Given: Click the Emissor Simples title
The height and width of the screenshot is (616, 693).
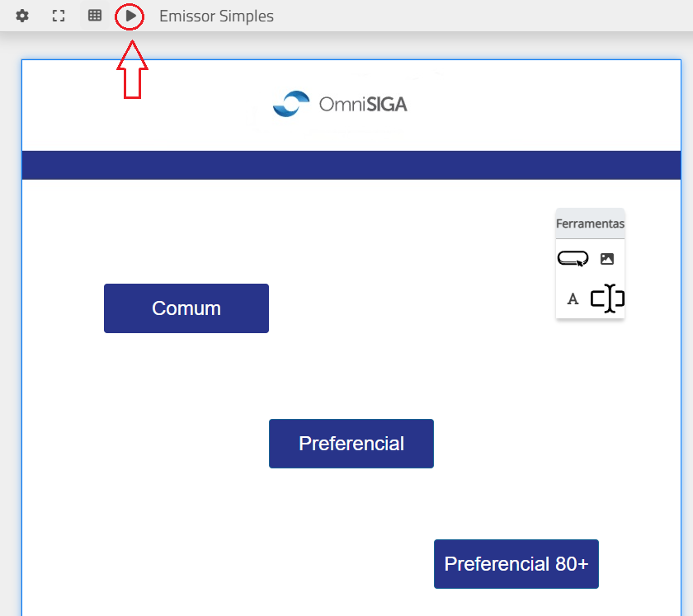Looking at the screenshot, I should [216, 16].
